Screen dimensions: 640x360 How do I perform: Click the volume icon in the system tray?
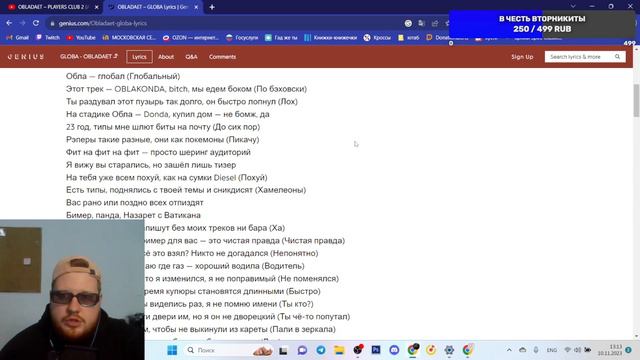pyautogui.click(x=578, y=350)
